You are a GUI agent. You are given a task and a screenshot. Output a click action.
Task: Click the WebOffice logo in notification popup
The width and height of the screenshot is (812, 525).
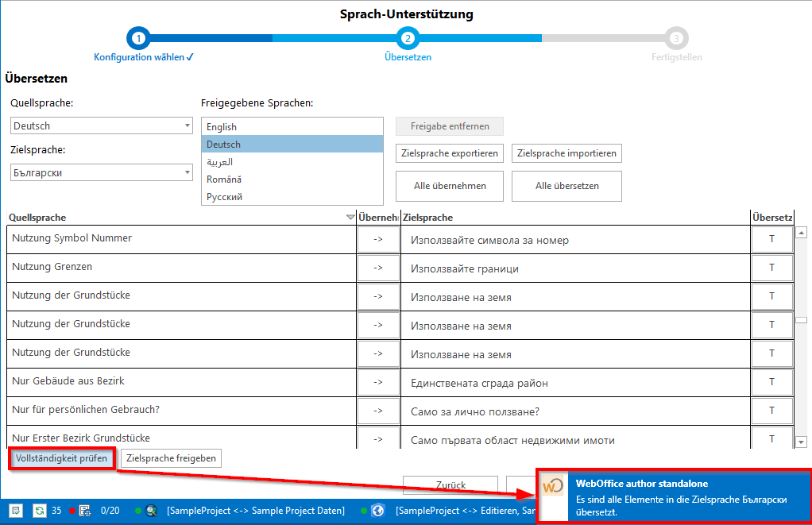[x=553, y=495]
